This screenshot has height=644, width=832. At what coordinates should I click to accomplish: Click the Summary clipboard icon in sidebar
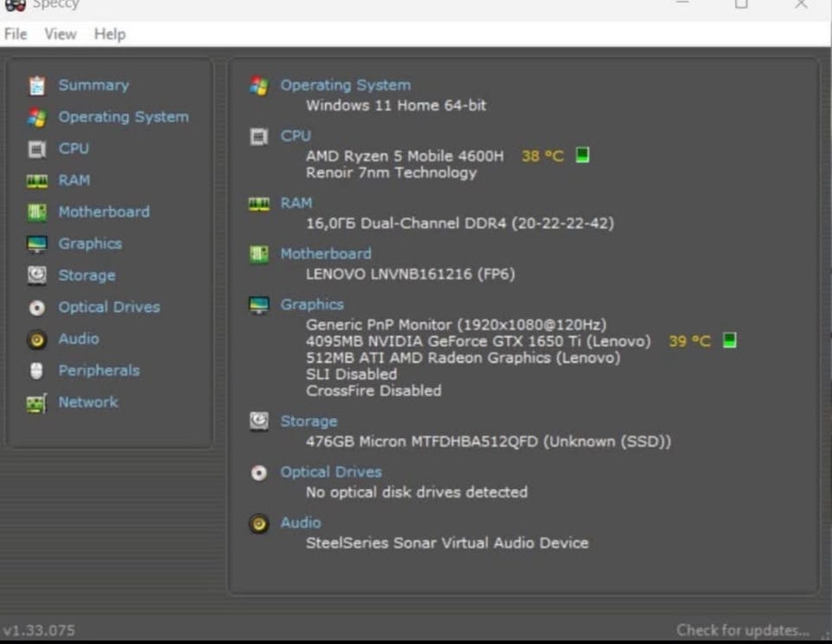36,86
